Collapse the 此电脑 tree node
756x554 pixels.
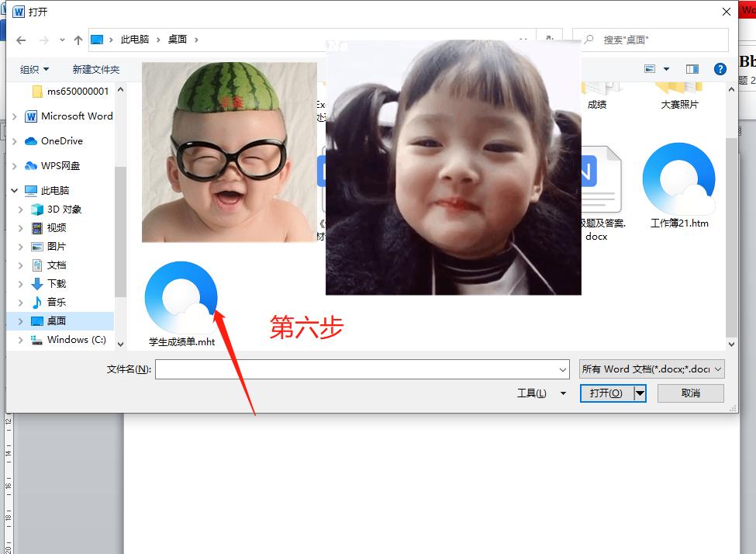click(14, 190)
